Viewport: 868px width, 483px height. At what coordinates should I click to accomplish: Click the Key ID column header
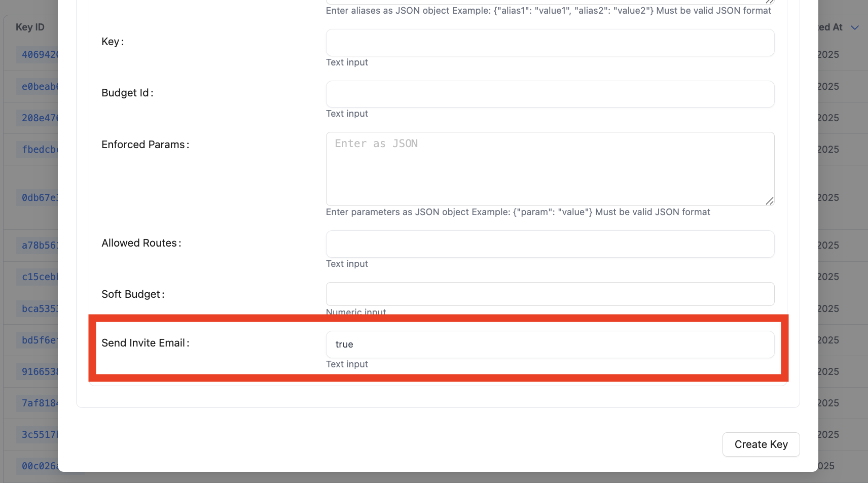(x=30, y=27)
